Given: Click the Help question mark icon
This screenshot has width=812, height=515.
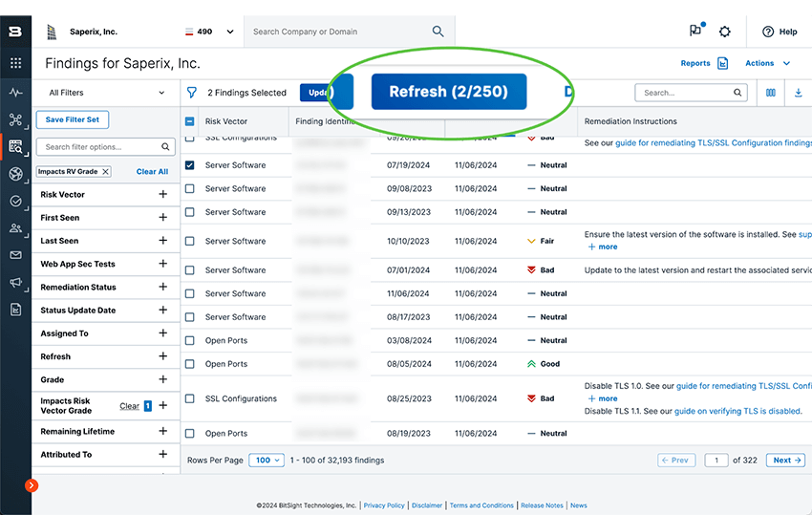Looking at the screenshot, I should [767, 32].
